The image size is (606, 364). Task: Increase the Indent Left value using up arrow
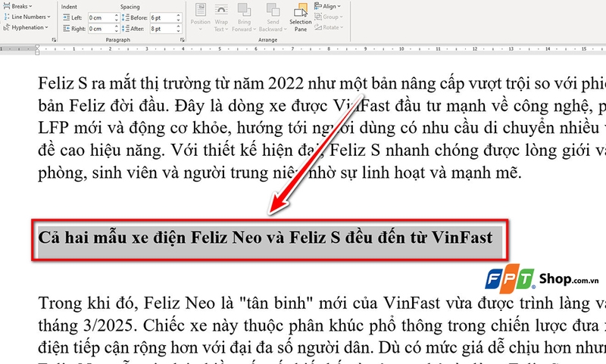point(117,15)
